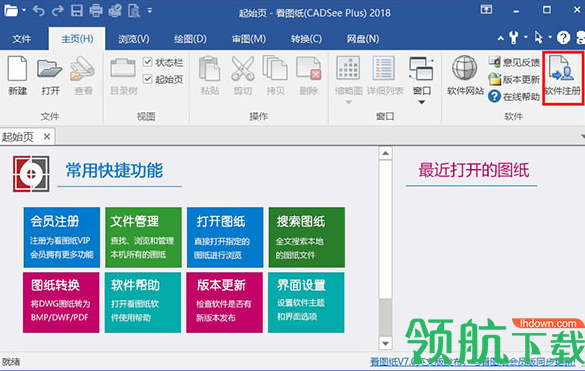
Task: Click the ribbon display options button
Action: [486, 10]
